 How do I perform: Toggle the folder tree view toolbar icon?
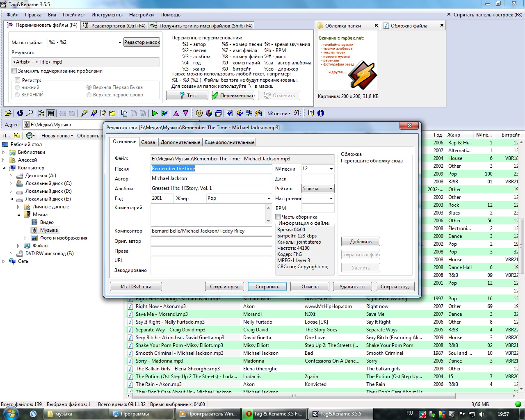(41, 113)
